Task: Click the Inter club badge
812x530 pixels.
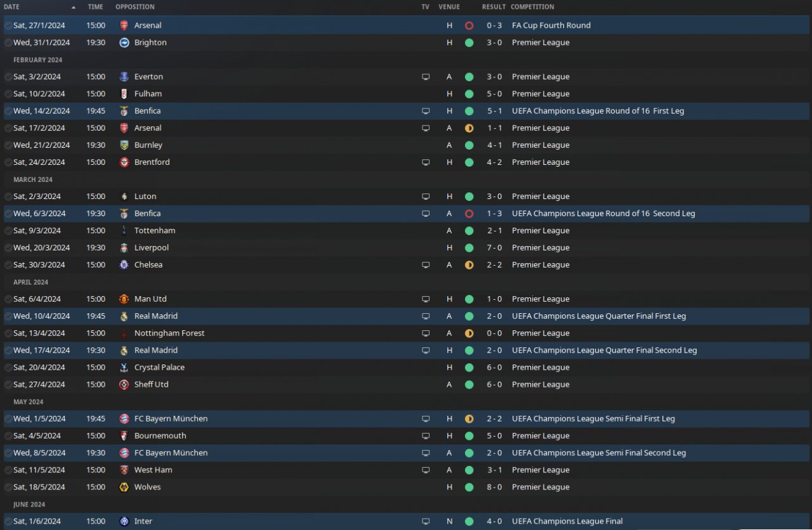Action: [x=124, y=522]
